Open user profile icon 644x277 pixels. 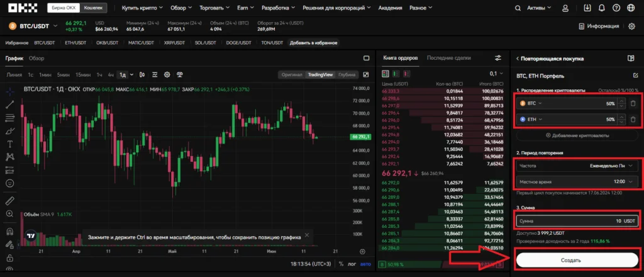[x=565, y=8]
